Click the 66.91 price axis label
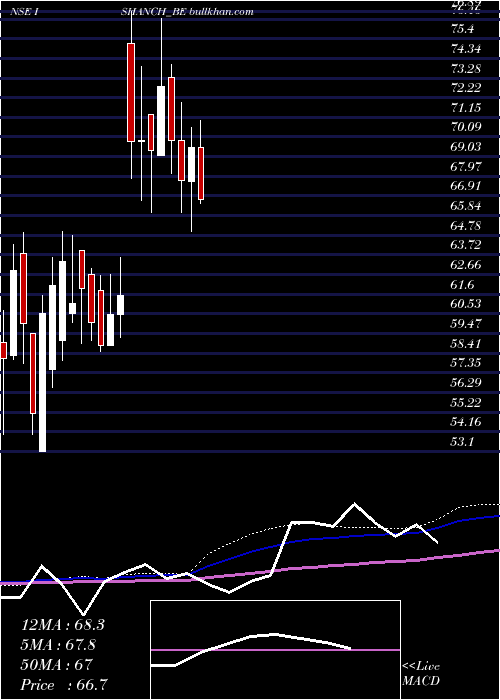The width and height of the screenshot is (500, 700). click(466, 186)
